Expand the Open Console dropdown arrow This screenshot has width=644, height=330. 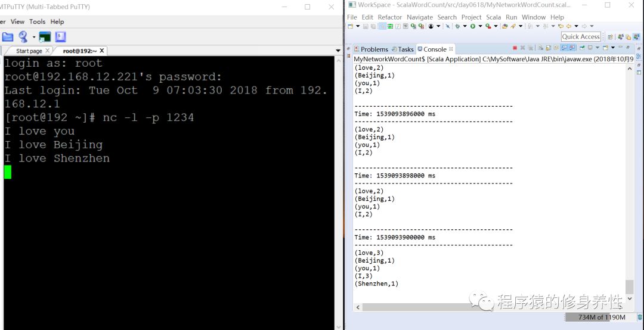613,48
